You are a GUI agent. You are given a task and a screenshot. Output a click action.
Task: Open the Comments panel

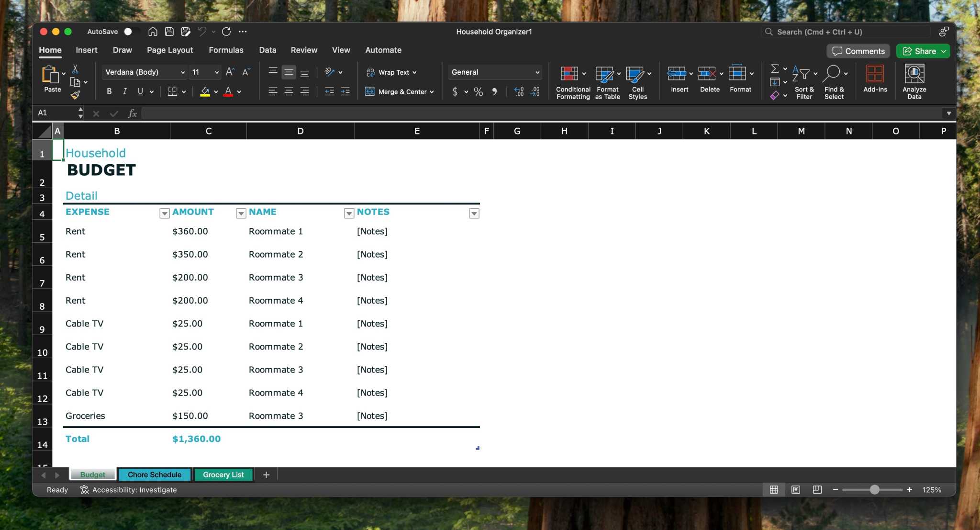pyautogui.click(x=857, y=51)
